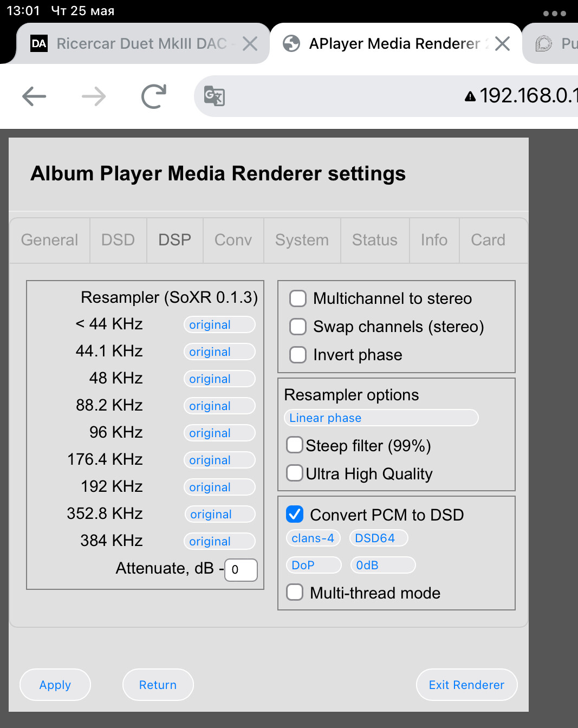Open the System settings tab
The width and height of the screenshot is (578, 728).
pyautogui.click(x=302, y=240)
